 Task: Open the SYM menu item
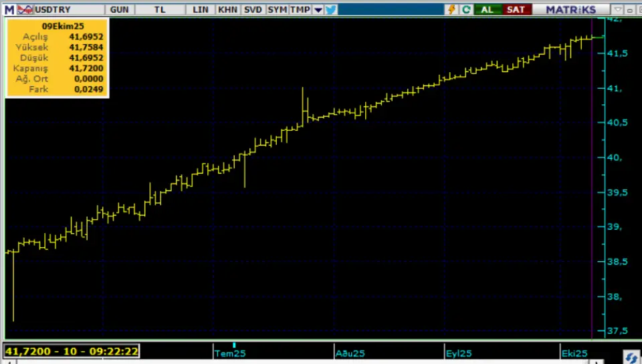pyautogui.click(x=277, y=9)
